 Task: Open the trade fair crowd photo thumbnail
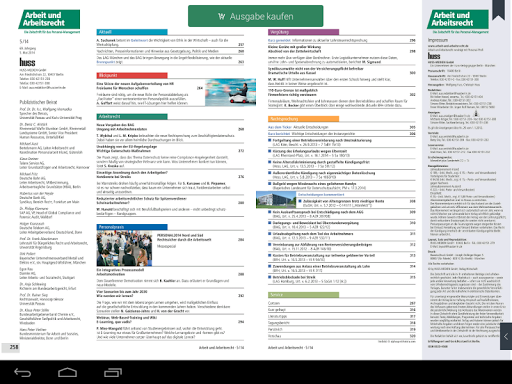[124, 248]
